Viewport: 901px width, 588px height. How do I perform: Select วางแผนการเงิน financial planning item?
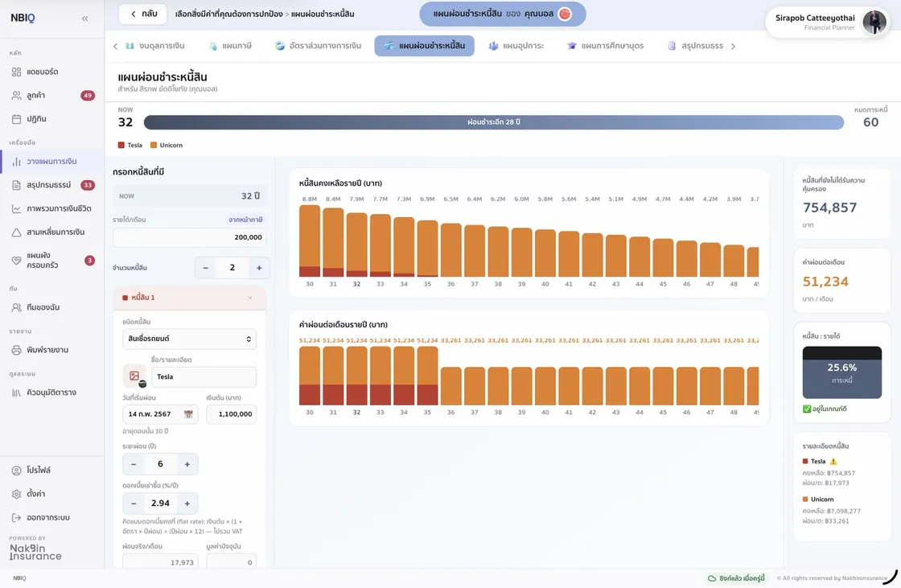point(51,162)
